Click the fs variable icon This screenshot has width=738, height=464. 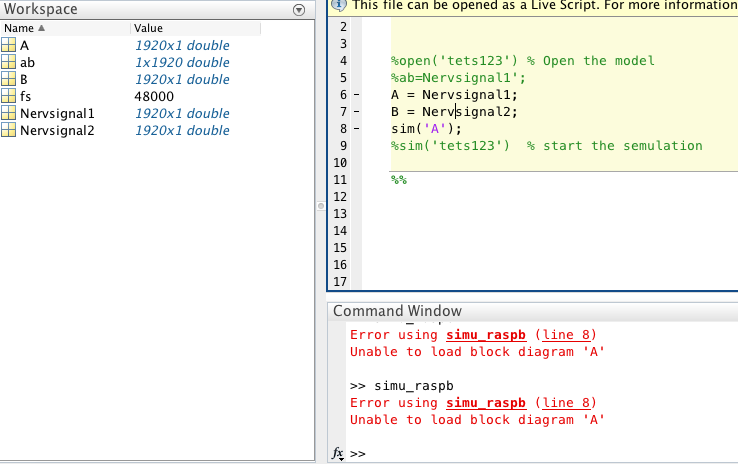point(9,97)
